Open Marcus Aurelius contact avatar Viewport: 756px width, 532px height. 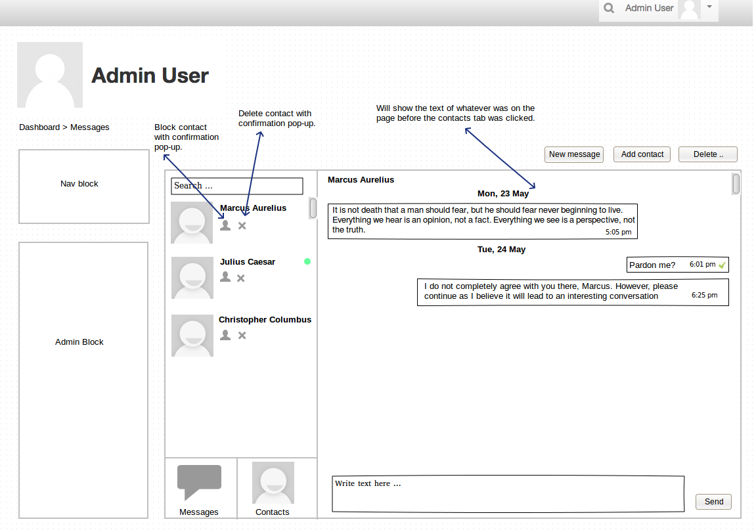tap(192, 223)
